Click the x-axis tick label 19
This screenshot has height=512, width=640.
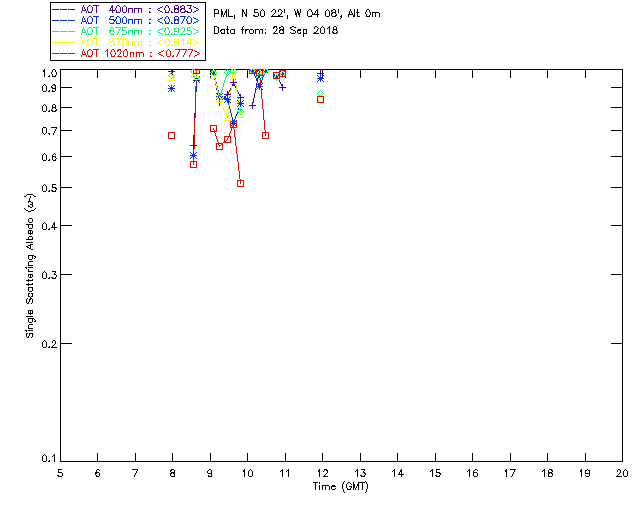[585, 473]
